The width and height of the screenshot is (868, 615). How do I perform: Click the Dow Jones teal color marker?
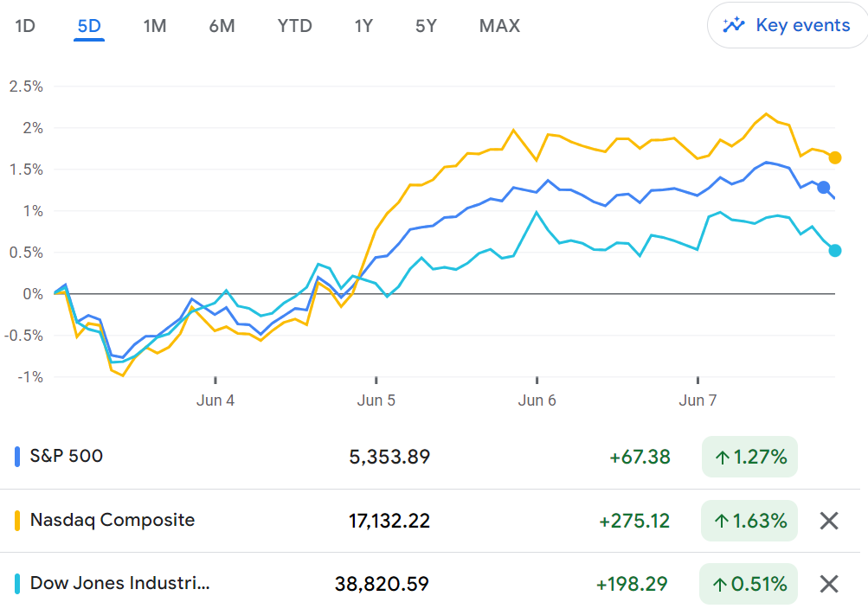[17, 584]
